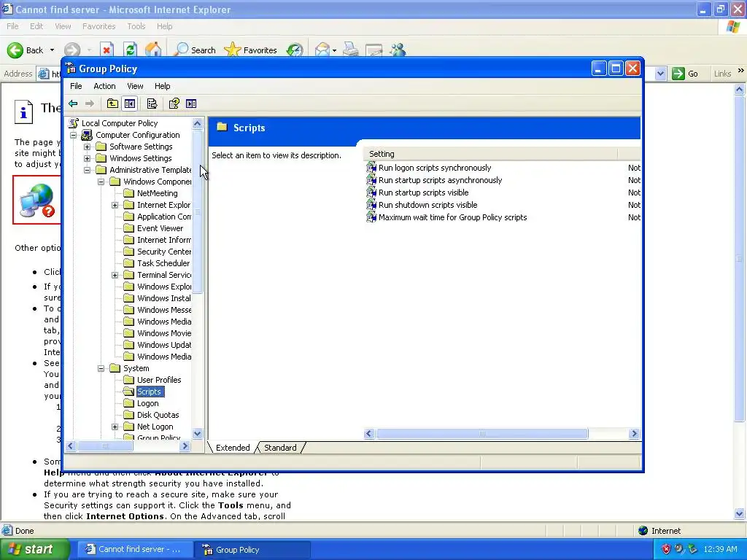747x560 pixels.
Task: Open the Favorites menu in Internet Explorer
Action: pos(98,26)
